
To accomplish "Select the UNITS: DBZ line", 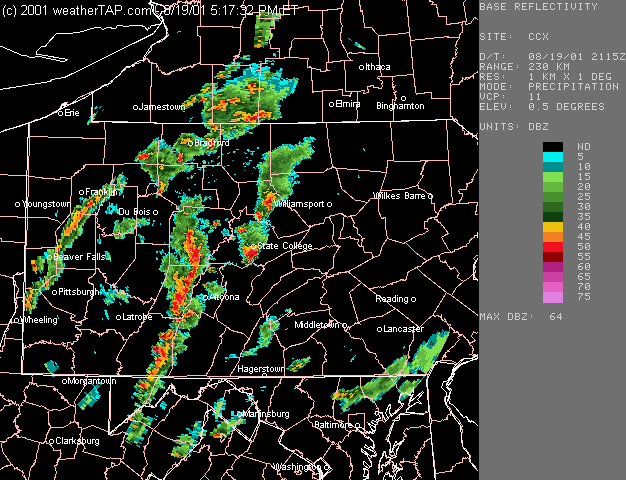I will click(x=514, y=127).
